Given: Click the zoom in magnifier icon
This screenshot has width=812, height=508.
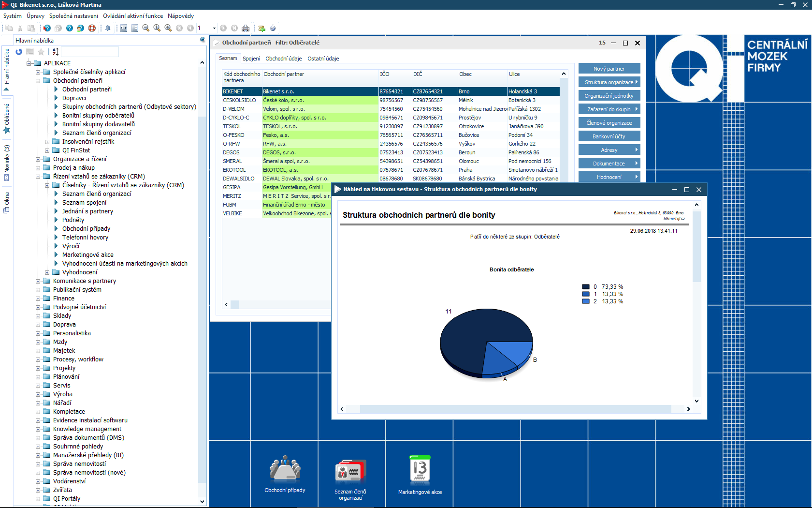Looking at the screenshot, I should (x=168, y=28).
